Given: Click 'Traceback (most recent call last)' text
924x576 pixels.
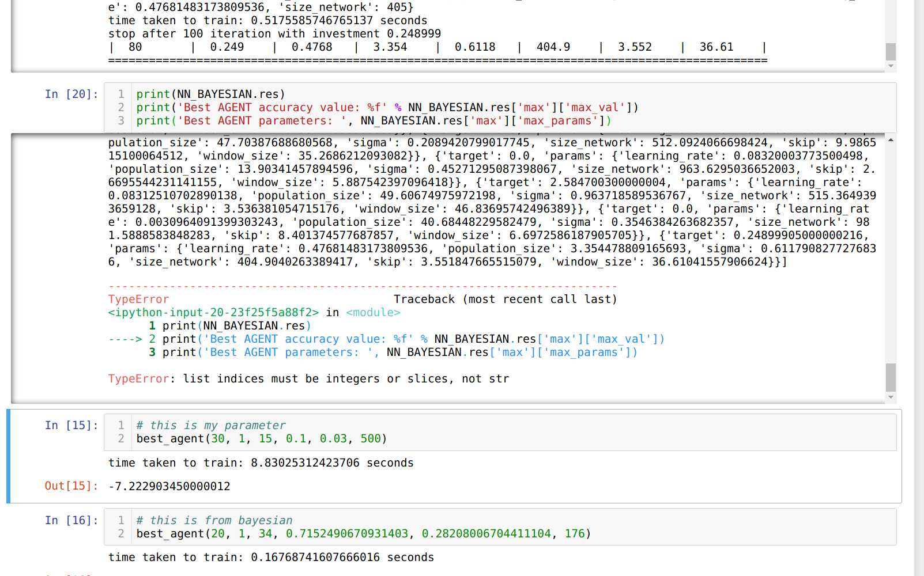Looking at the screenshot, I should [x=506, y=299].
